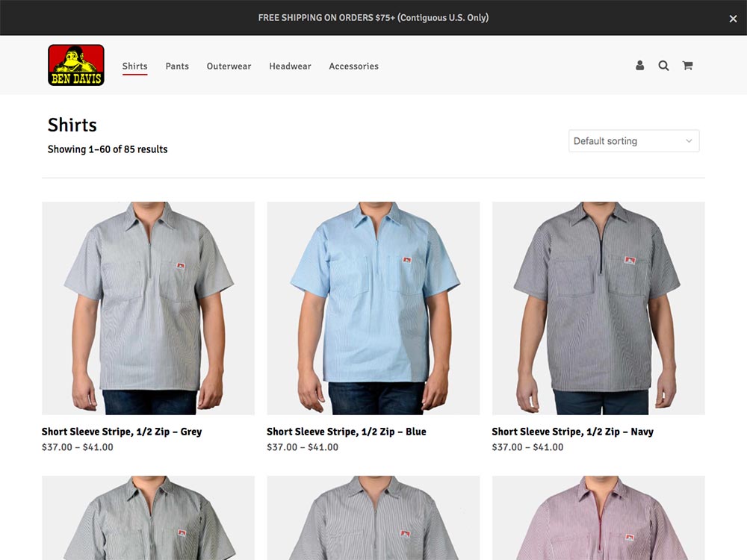Click the Shirts page heading
Image resolution: width=747 pixels, height=560 pixels.
click(x=72, y=125)
